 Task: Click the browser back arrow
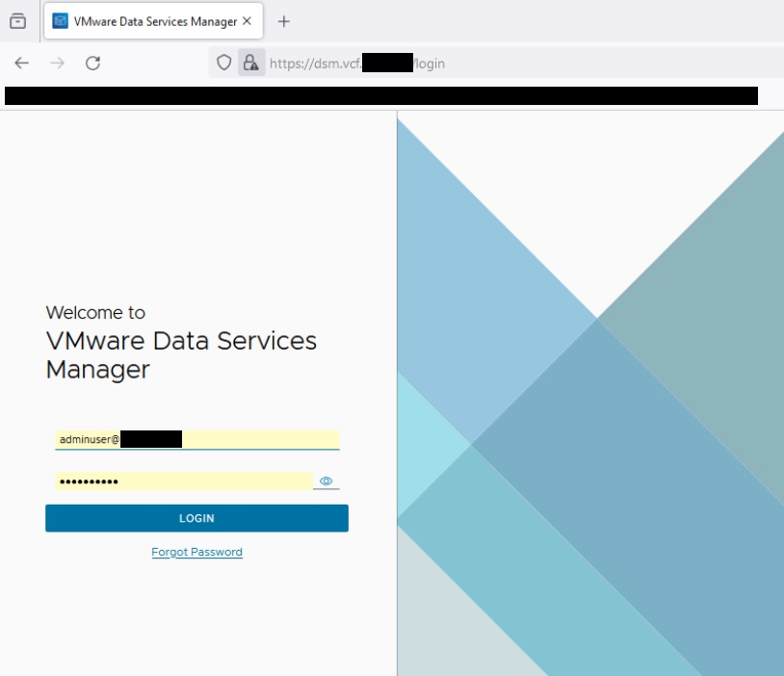21,63
